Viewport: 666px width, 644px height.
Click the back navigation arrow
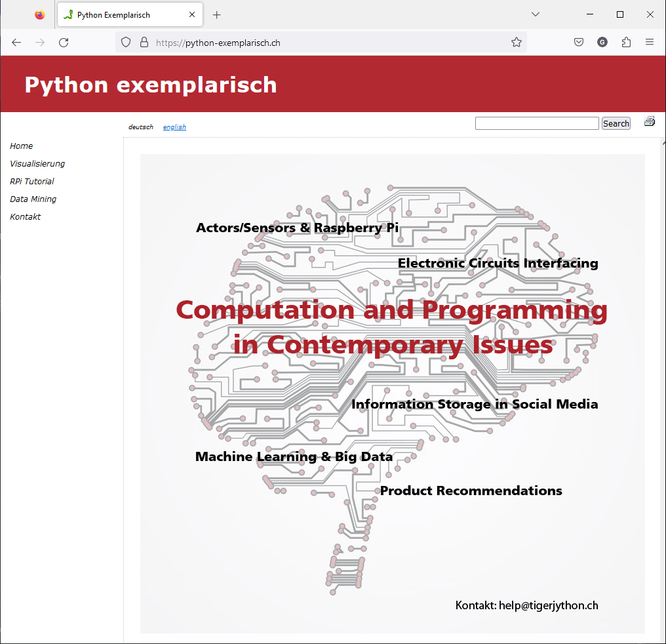(x=16, y=42)
